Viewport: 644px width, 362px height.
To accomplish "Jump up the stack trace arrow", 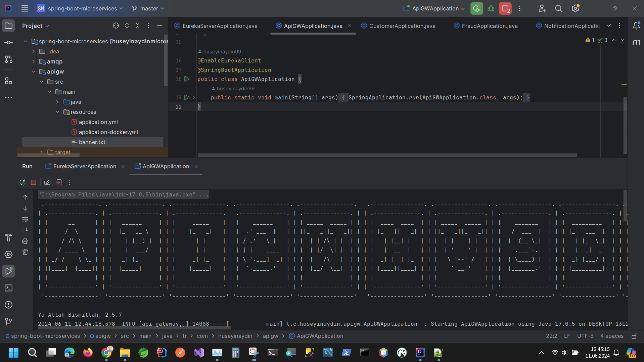I will 25,197.
